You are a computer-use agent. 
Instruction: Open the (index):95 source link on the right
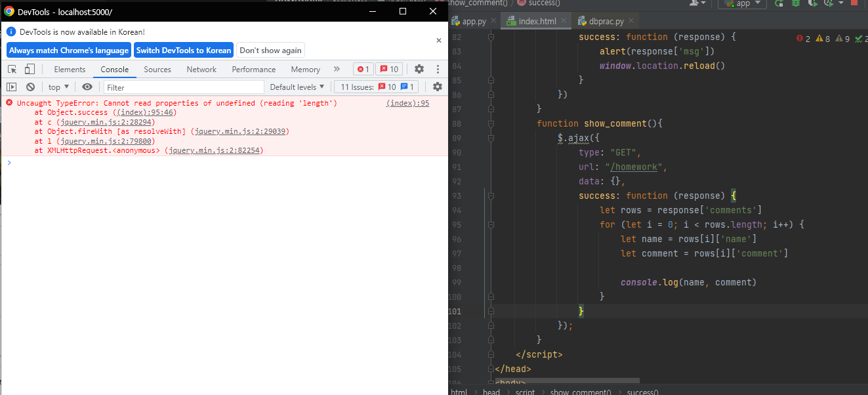(x=408, y=103)
